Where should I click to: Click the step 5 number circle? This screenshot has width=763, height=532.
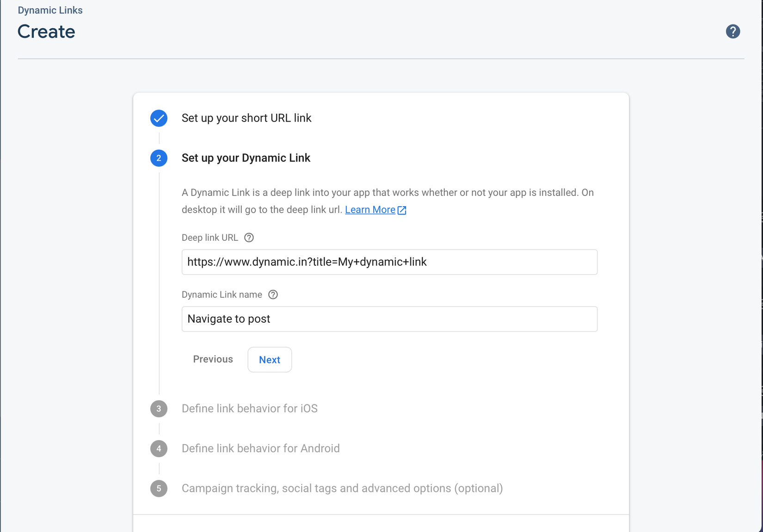159,489
